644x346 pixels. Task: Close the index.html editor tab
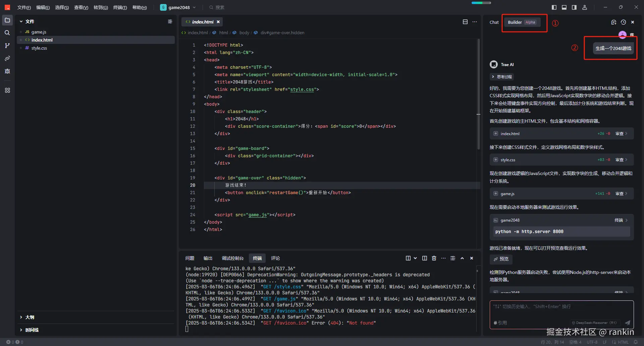pos(218,22)
